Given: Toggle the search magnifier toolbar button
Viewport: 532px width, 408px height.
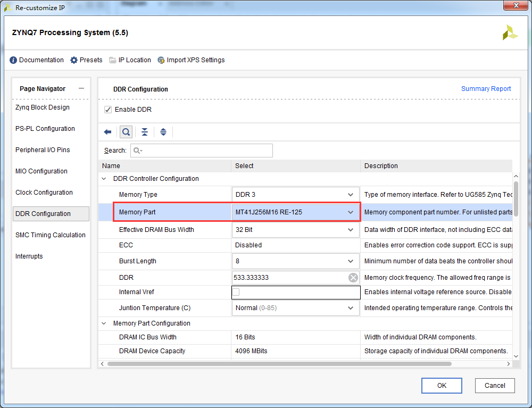Looking at the screenshot, I should coord(126,132).
